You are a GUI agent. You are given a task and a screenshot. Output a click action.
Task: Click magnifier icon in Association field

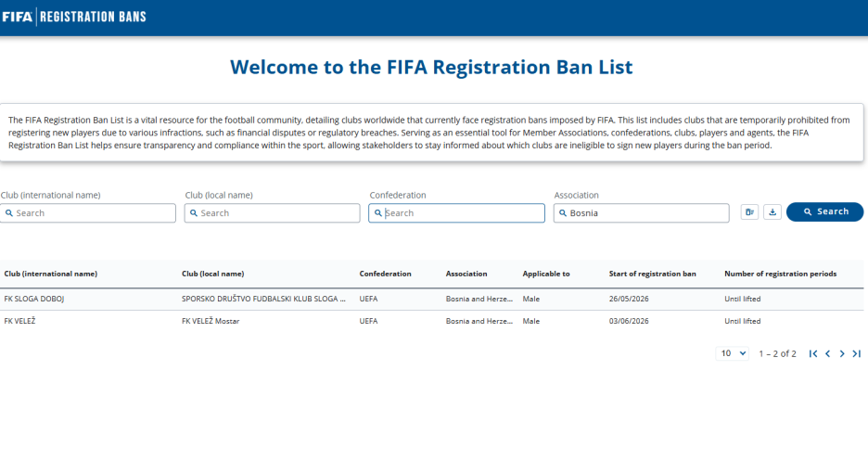pos(562,213)
